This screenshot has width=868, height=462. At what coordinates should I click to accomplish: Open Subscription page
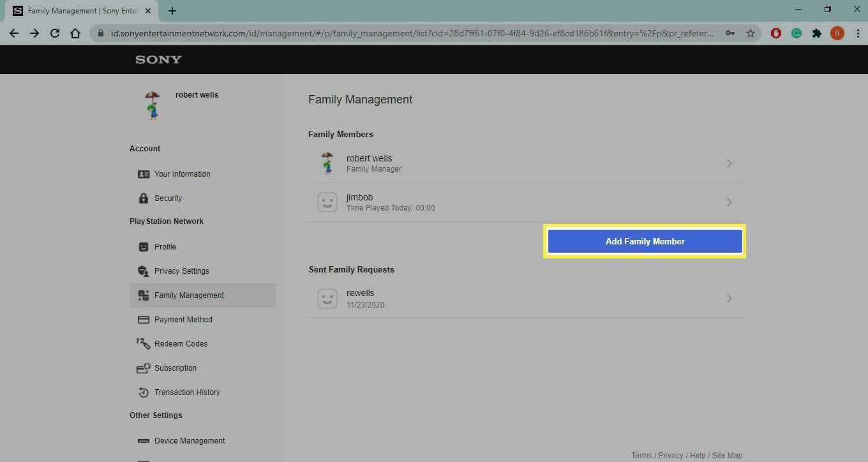point(176,368)
